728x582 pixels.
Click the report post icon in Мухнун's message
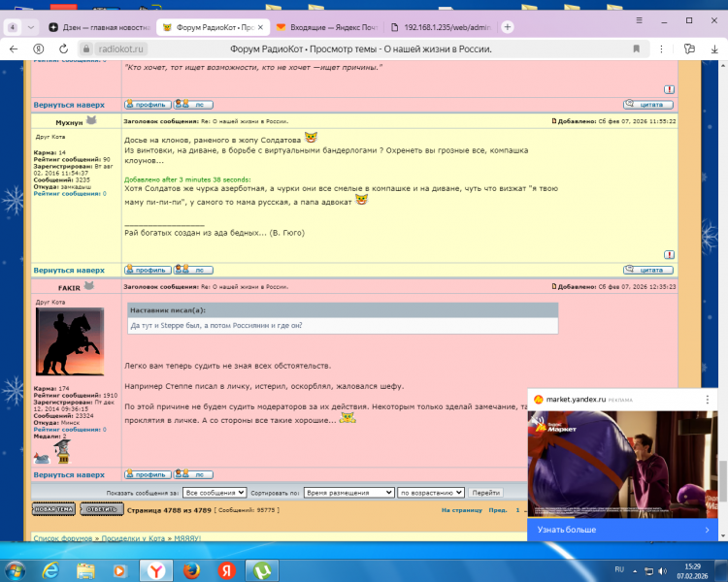tap(669, 255)
